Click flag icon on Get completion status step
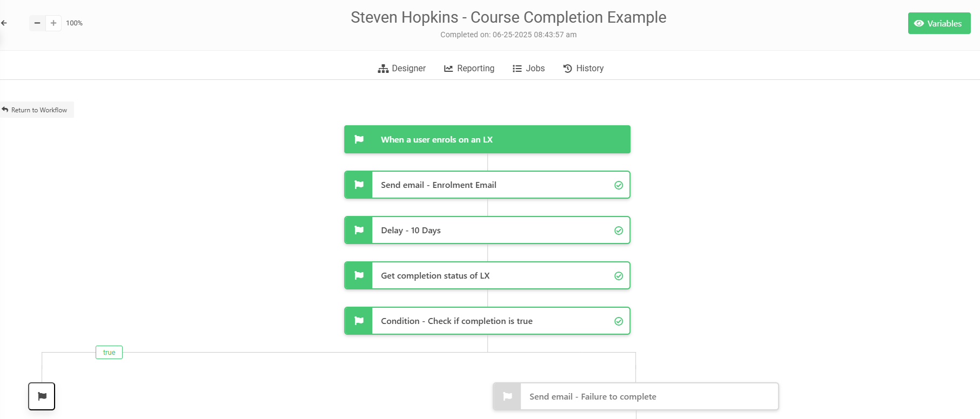 pos(359,275)
